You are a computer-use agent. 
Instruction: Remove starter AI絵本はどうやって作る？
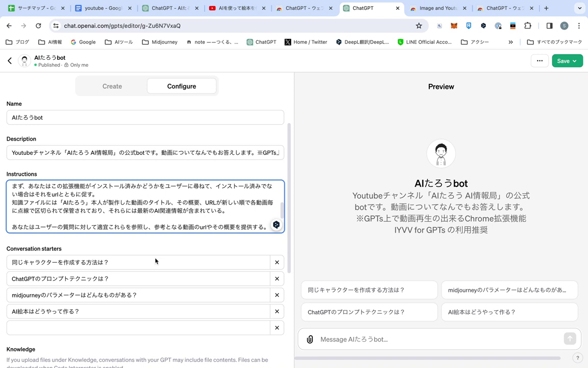click(277, 311)
